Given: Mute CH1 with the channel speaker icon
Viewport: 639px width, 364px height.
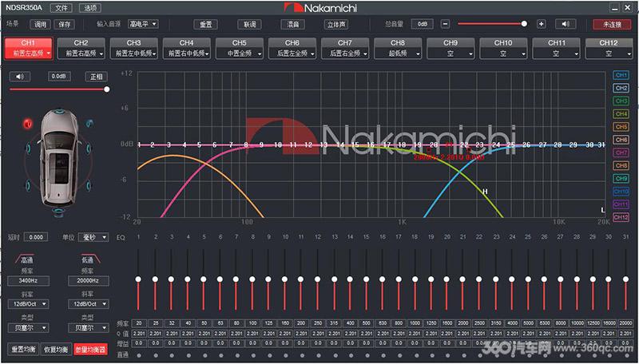Looking at the screenshot, I should coord(19,77).
